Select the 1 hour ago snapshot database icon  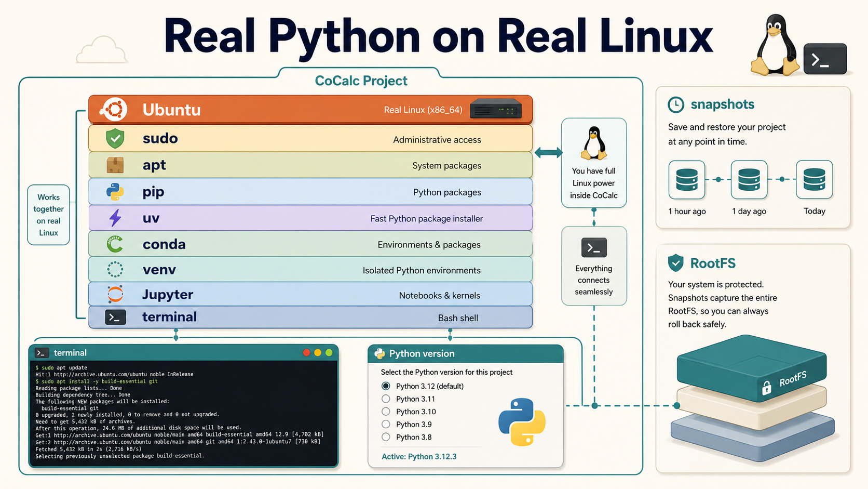pyautogui.click(x=687, y=180)
